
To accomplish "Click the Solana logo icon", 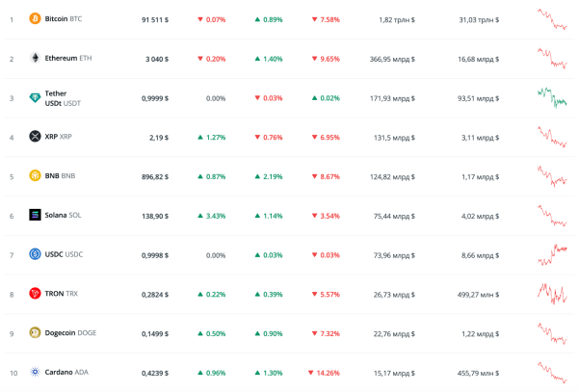I will pyautogui.click(x=36, y=215).
